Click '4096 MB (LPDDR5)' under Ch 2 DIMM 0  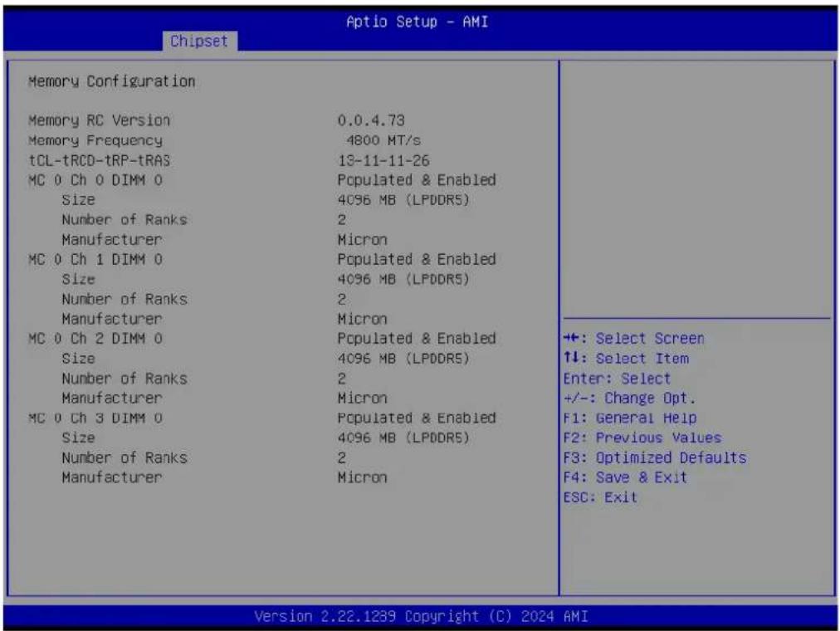(403, 359)
